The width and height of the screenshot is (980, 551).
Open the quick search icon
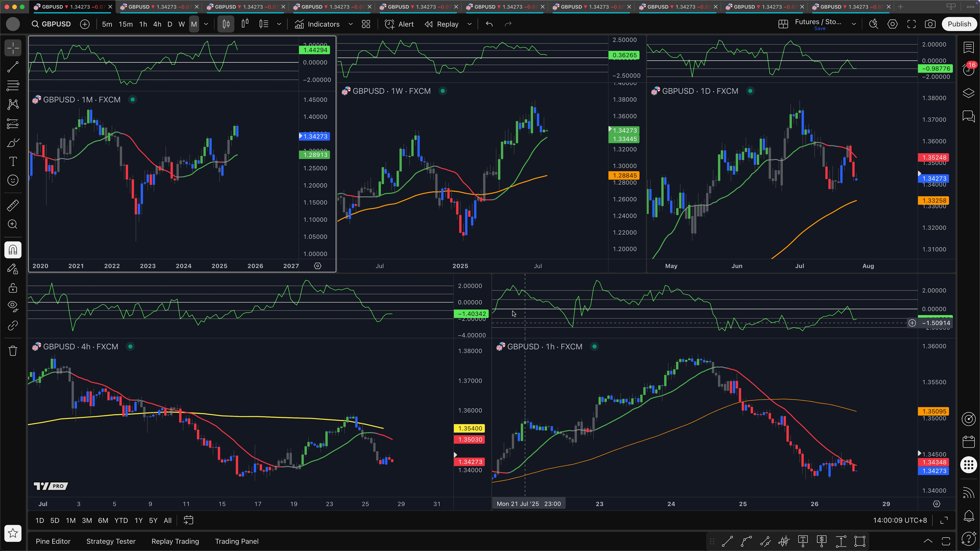click(x=874, y=24)
